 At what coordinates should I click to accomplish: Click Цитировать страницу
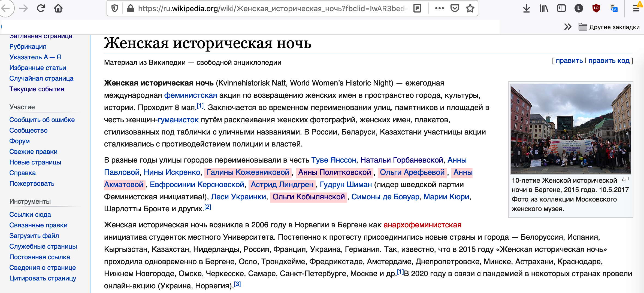(x=43, y=278)
